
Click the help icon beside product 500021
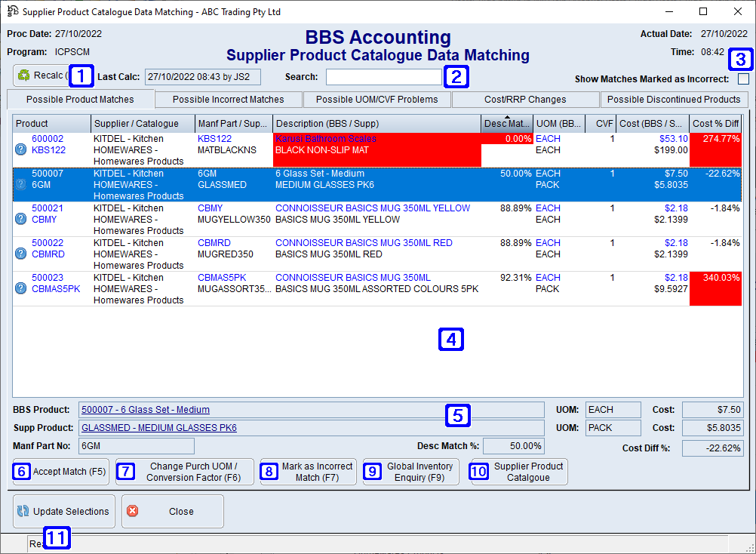click(20, 219)
